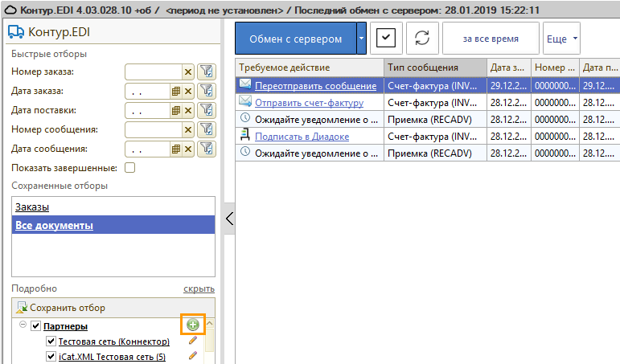Collapse the left filter panel arrow
Viewport: 620px width, 364px height.
pos(229,219)
